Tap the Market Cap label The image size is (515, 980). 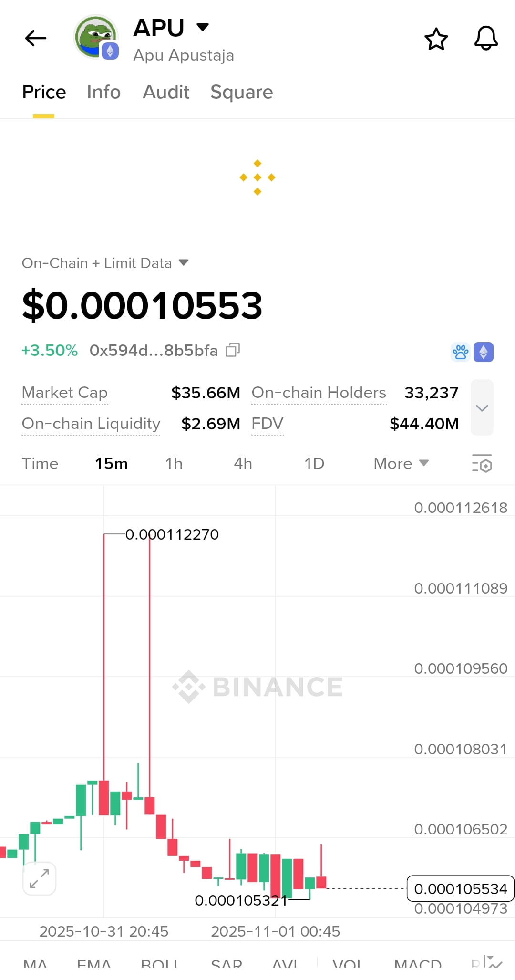coord(65,393)
